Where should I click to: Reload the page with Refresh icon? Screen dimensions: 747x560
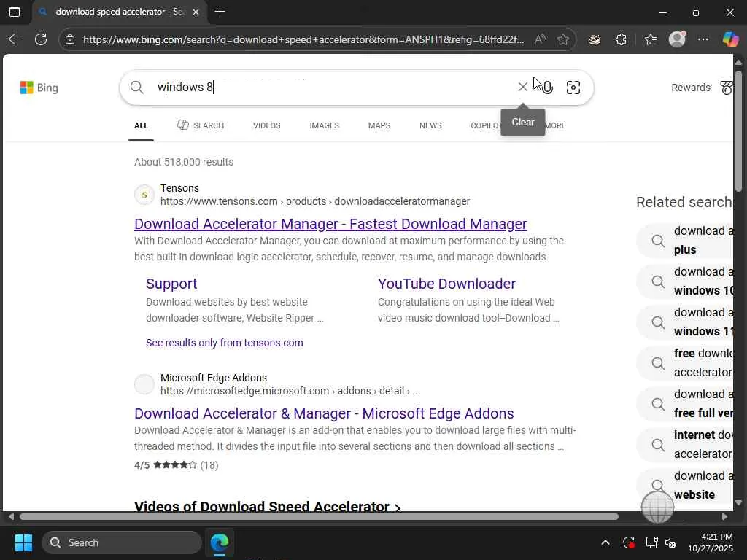[41, 39]
